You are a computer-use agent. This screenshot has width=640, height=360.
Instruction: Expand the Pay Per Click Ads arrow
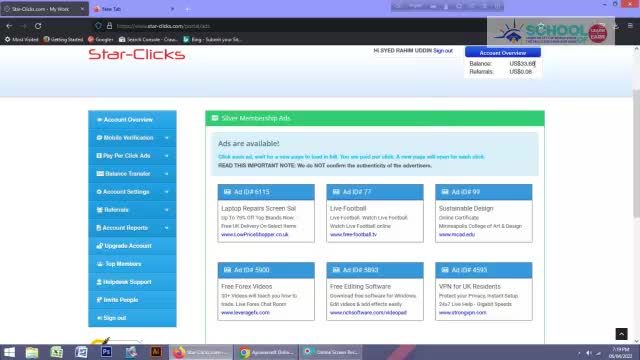click(x=167, y=156)
